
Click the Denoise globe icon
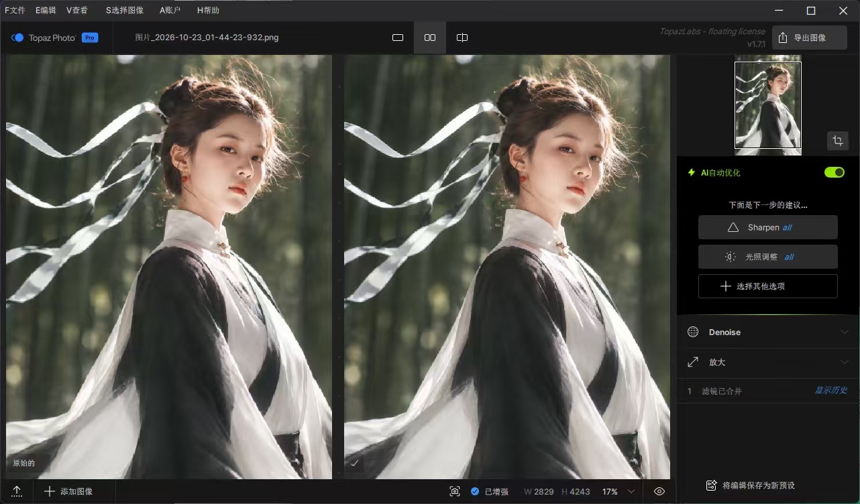pyautogui.click(x=694, y=332)
